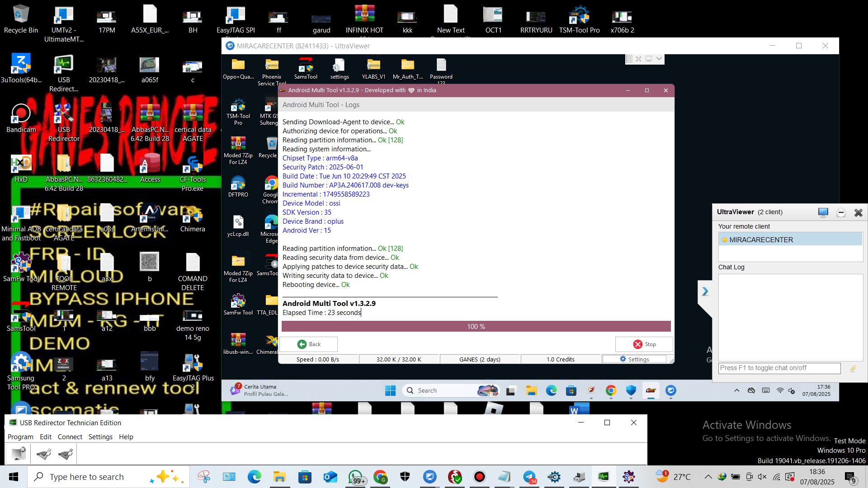The height and width of the screenshot is (488, 868).
Task: Click 1.0 Credits in status bar
Action: (x=561, y=359)
